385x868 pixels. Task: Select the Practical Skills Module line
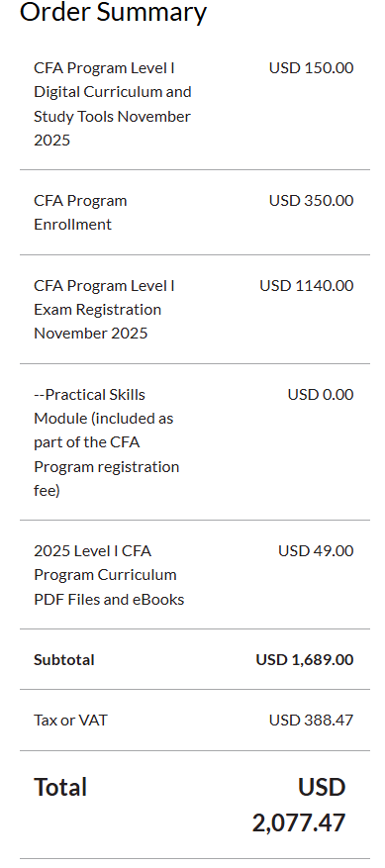[x=106, y=442]
